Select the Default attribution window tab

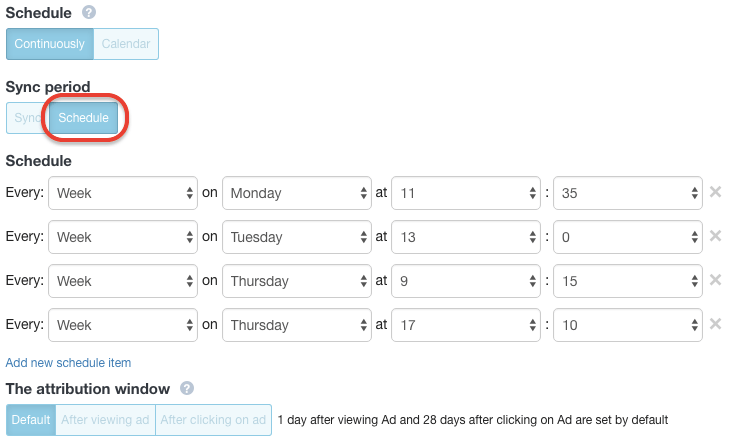click(x=31, y=420)
